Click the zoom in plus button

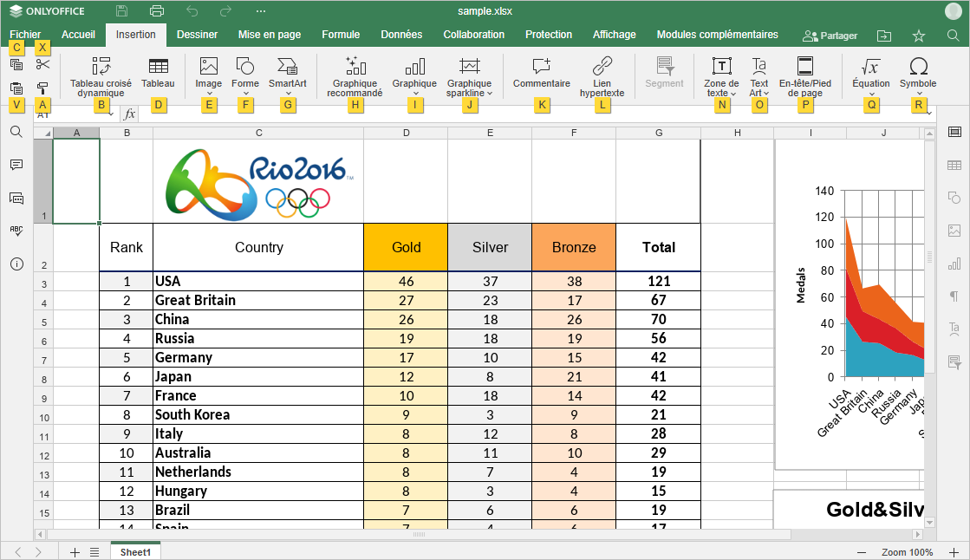click(954, 552)
